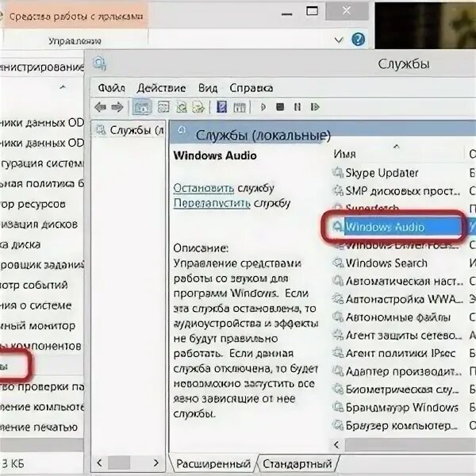The height and width of the screenshot is (476, 476).
Task: Click Средства работы с ярлыками tab header
Action: [75, 16]
